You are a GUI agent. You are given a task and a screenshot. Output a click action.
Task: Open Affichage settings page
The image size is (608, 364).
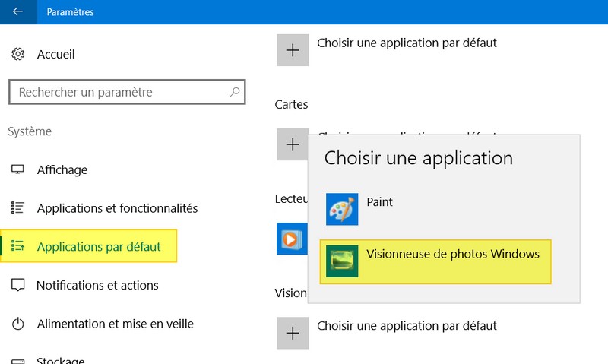coord(62,169)
